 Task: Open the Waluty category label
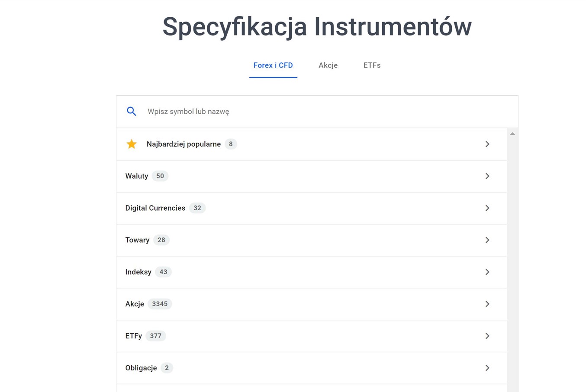(137, 176)
